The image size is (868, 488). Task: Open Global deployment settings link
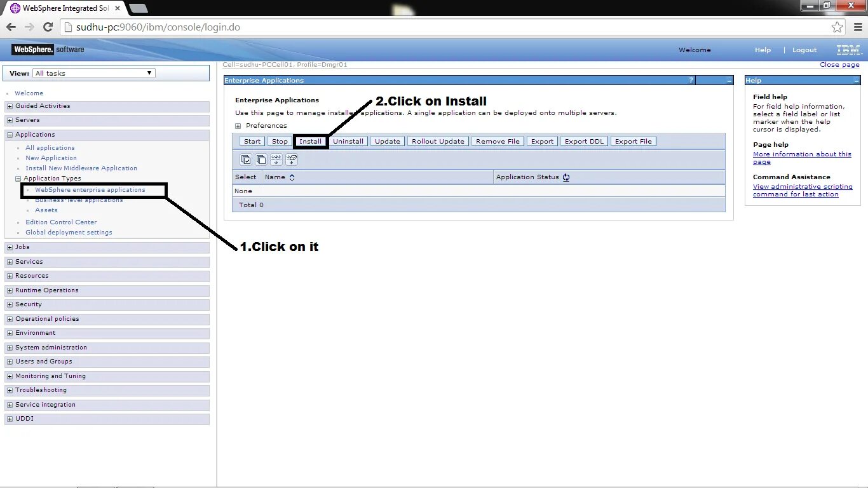click(69, 233)
